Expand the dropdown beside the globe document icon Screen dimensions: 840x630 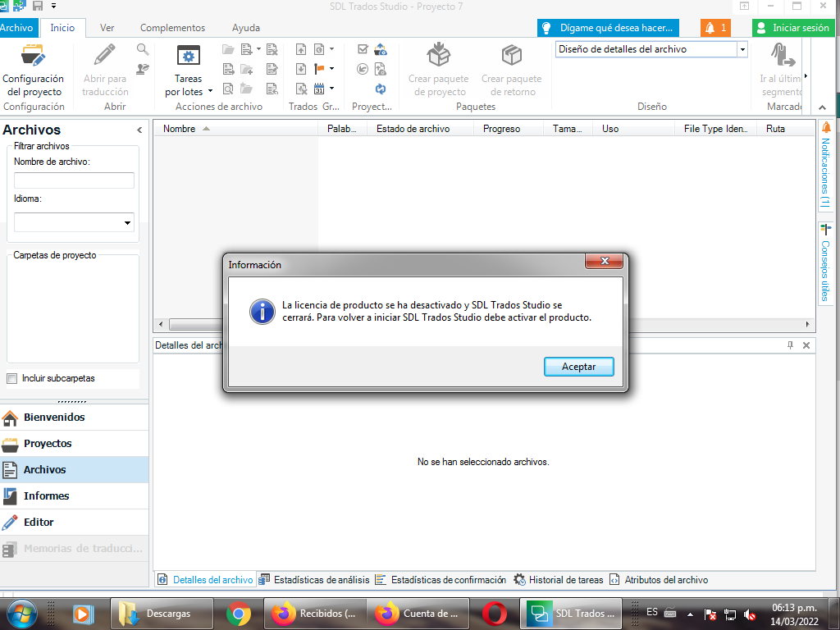331,49
